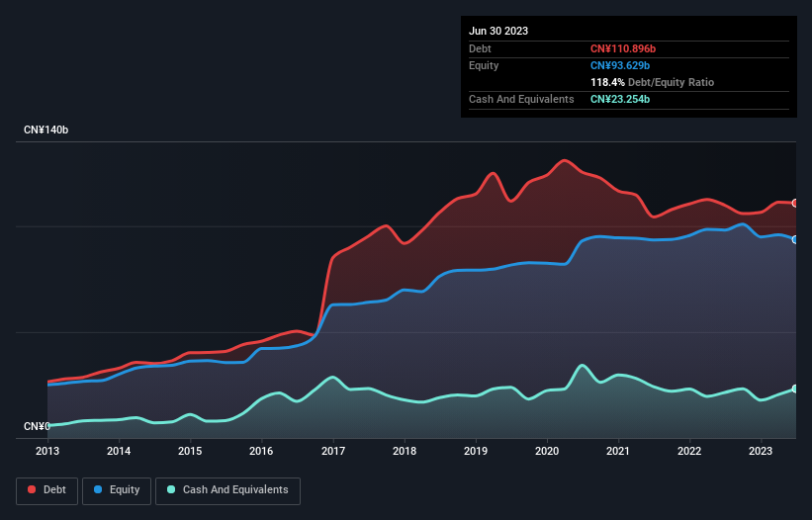
Task: Click the 2022 x-axis label
Action: click(x=689, y=451)
